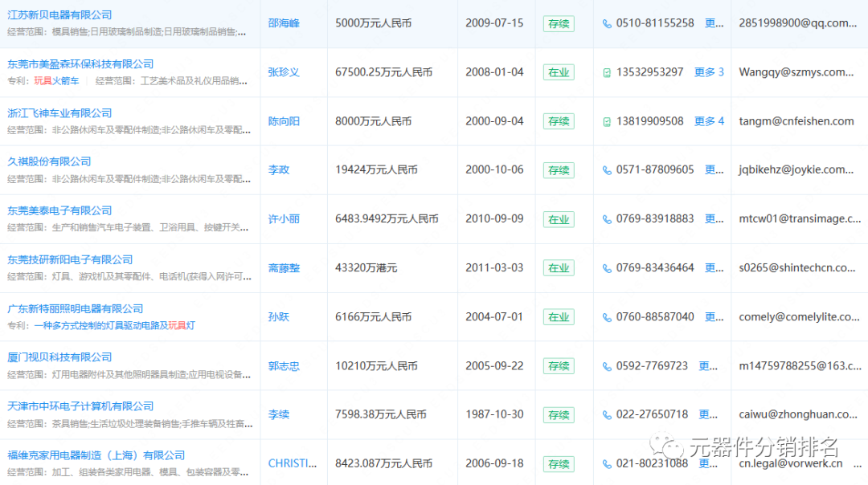868x485 pixels.
Task: Click 存续 status tag for 久祺股份
Action: click(559, 170)
